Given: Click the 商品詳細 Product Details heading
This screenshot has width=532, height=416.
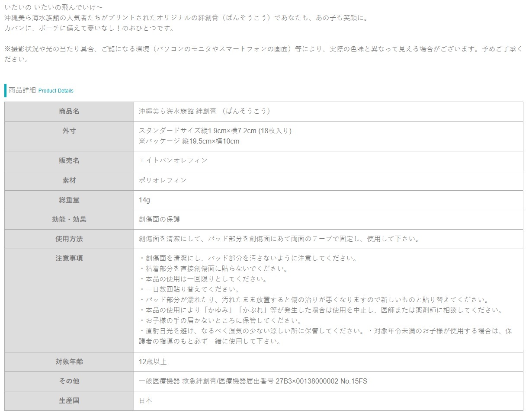Looking at the screenshot, I should pos(41,90).
